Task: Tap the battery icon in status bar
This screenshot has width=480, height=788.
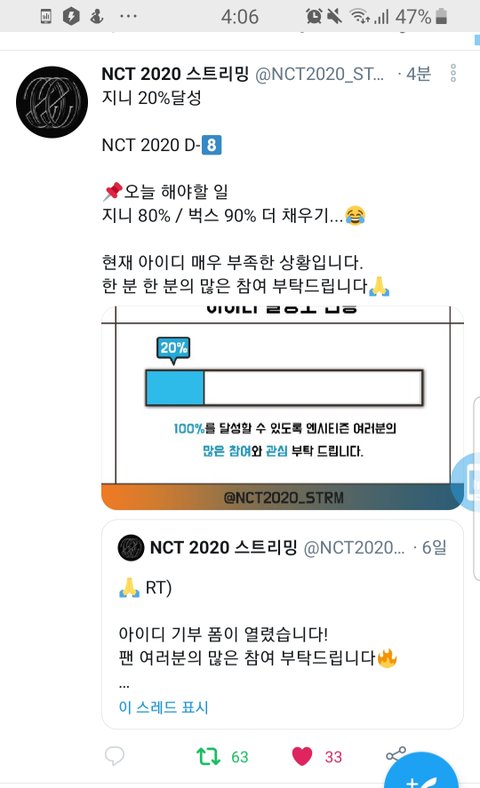Action: click(441, 16)
